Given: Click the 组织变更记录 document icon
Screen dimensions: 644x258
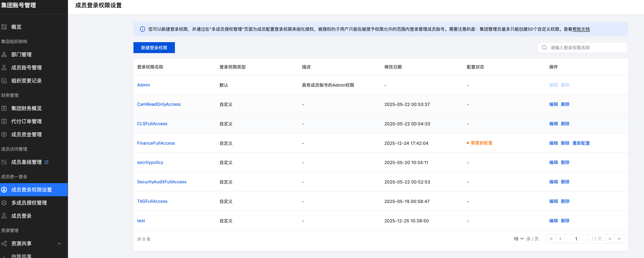Looking at the screenshot, I should point(4,81).
